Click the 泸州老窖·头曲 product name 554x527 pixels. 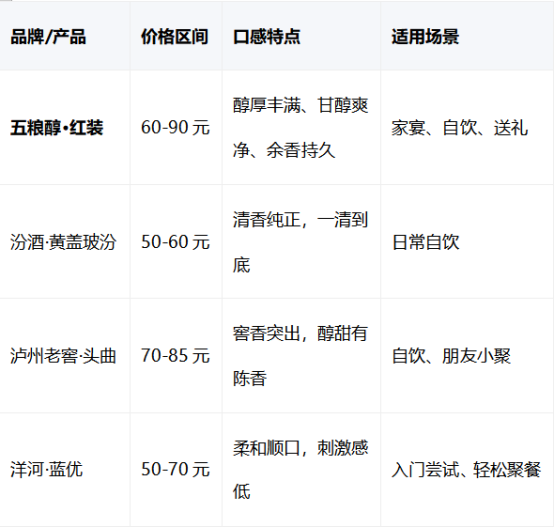click(63, 356)
